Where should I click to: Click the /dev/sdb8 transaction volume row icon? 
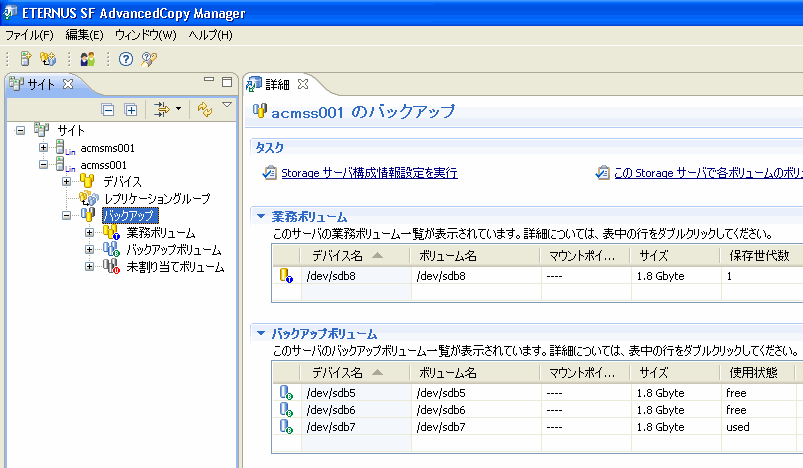(x=286, y=275)
